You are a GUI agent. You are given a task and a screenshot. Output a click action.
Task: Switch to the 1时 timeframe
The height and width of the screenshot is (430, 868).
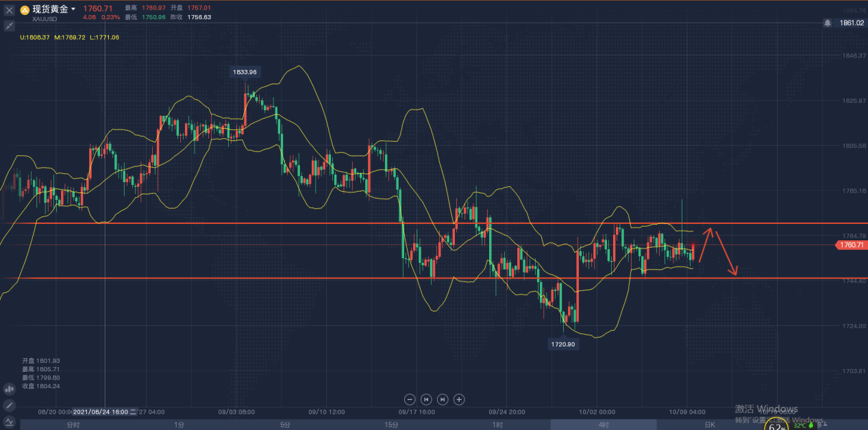coord(497,425)
